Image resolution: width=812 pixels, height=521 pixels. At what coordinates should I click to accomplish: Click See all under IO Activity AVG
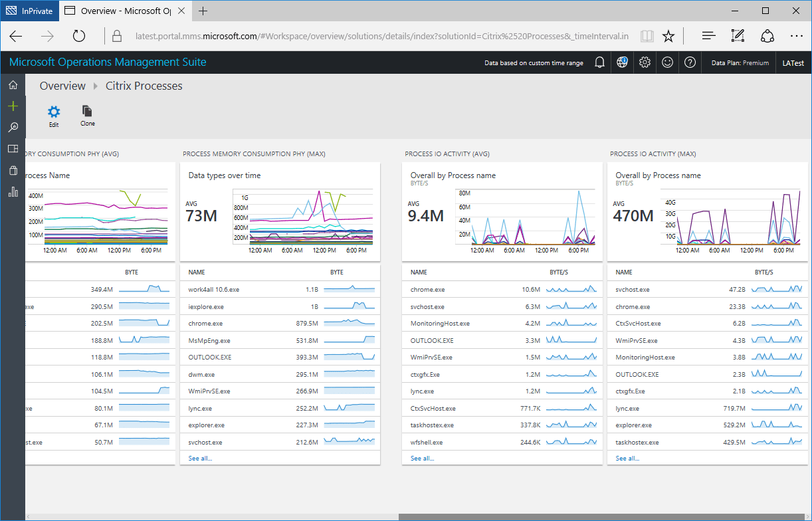pyautogui.click(x=423, y=459)
